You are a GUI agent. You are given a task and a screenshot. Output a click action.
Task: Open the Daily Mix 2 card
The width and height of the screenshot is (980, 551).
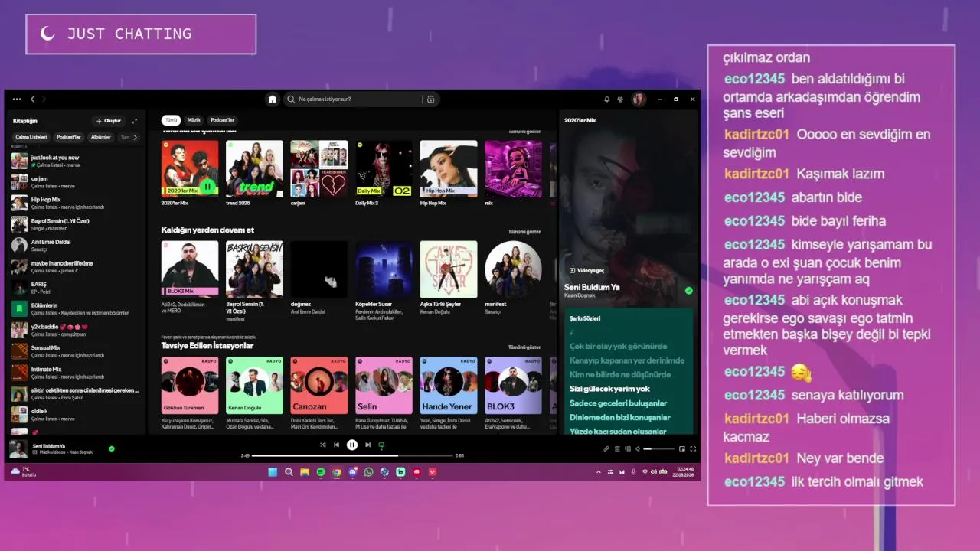point(384,173)
